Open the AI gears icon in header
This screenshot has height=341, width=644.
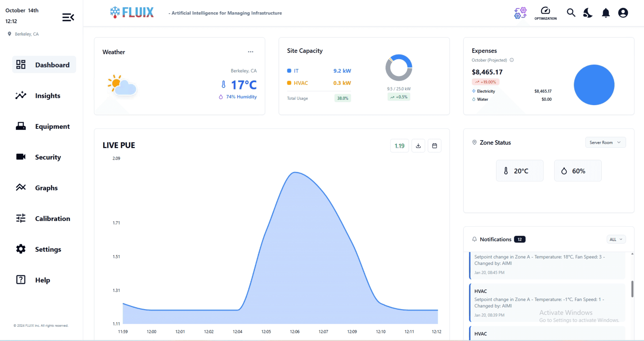pyautogui.click(x=520, y=13)
